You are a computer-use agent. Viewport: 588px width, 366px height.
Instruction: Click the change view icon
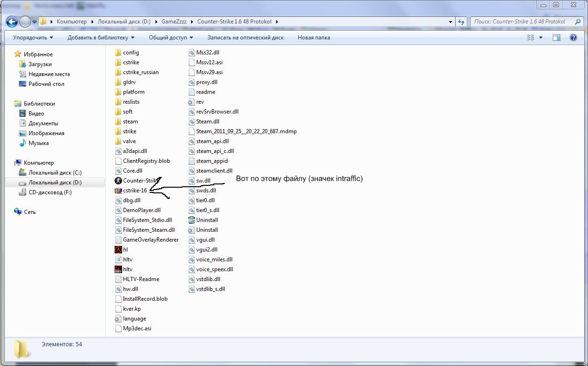pyautogui.click(x=531, y=38)
